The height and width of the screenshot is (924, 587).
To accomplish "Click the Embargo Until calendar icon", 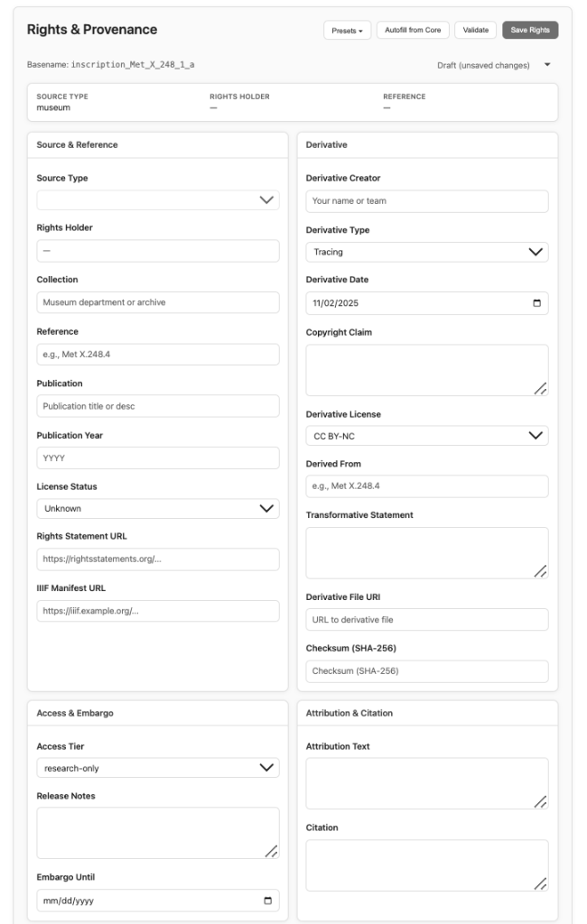I will (x=267, y=901).
